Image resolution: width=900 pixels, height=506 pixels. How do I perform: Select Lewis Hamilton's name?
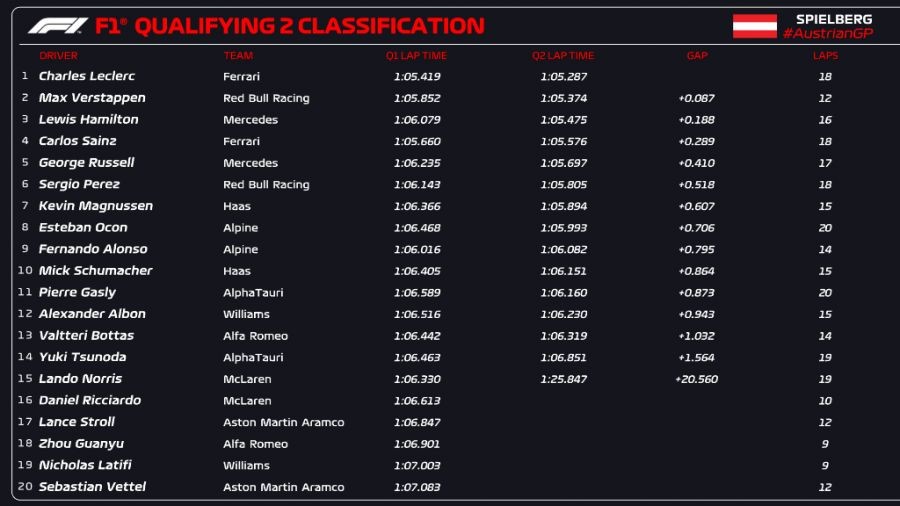pos(88,119)
